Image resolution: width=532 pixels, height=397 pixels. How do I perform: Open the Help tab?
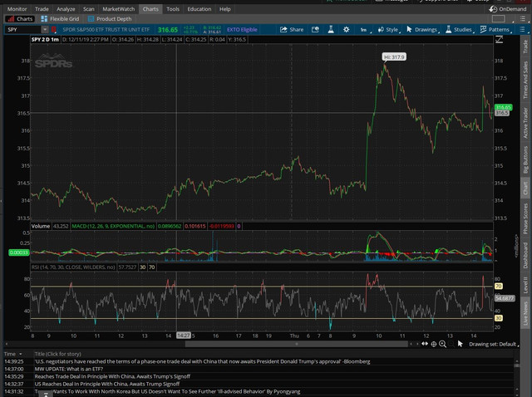(225, 9)
